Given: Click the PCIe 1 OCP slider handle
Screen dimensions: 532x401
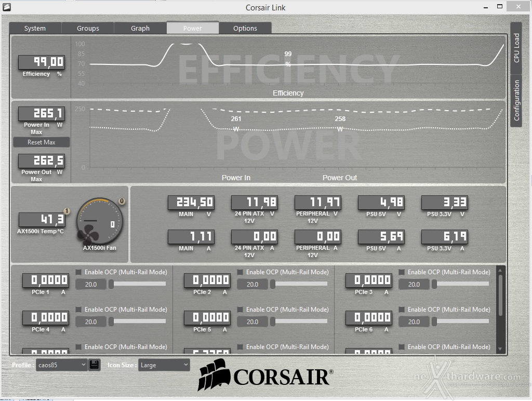Looking at the screenshot, I should [111, 284].
